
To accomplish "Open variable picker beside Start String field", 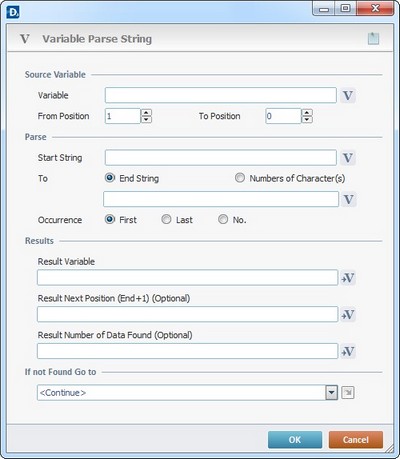I will pyautogui.click(x=348, y=158).
